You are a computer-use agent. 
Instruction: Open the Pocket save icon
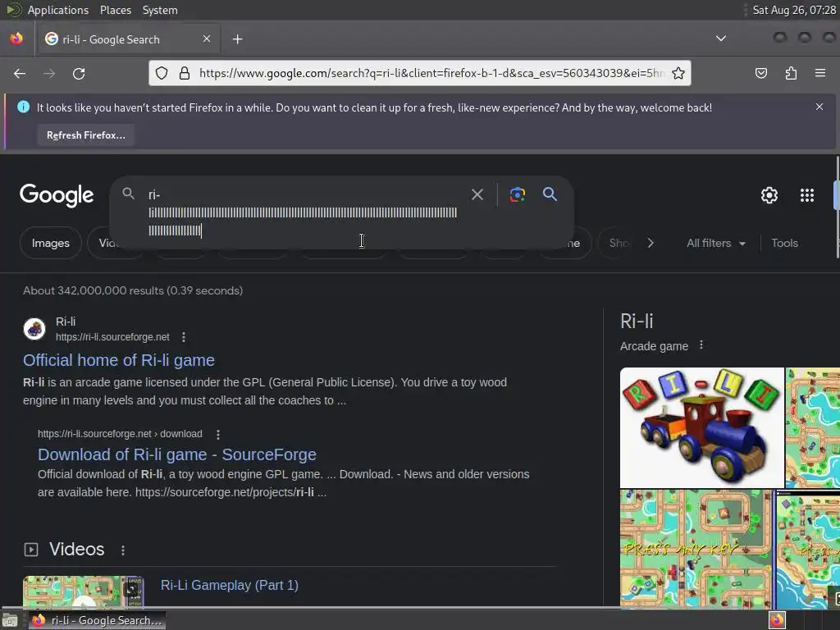[x=760, y=73]
